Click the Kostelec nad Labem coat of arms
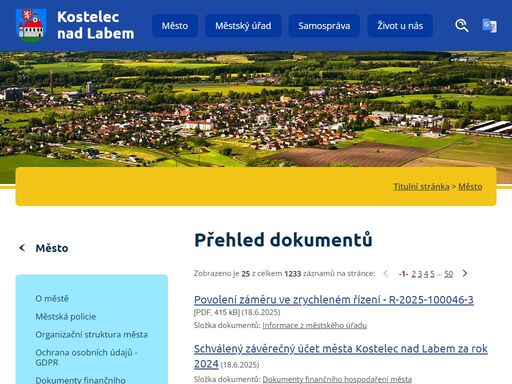 click(x=31, y=26)
